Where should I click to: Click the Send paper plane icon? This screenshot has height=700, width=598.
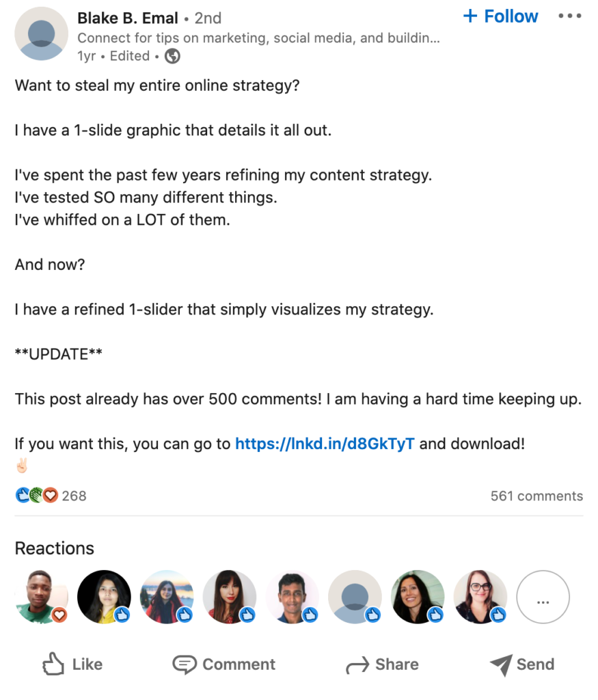(x=501, y=664)
